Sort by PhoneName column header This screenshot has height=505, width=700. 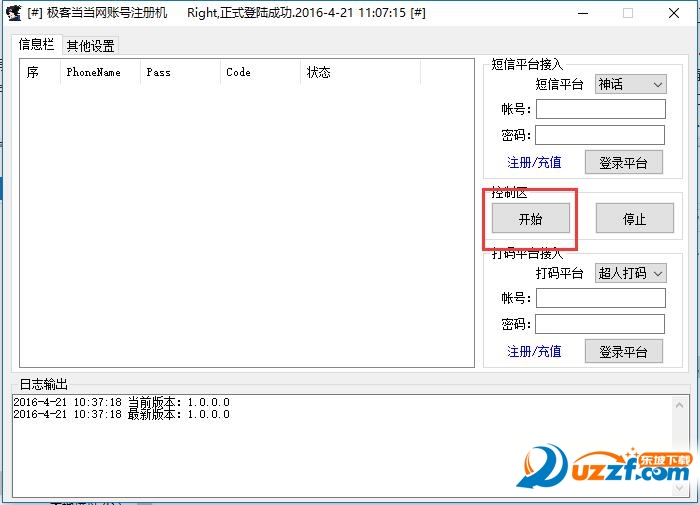point(100,72)
